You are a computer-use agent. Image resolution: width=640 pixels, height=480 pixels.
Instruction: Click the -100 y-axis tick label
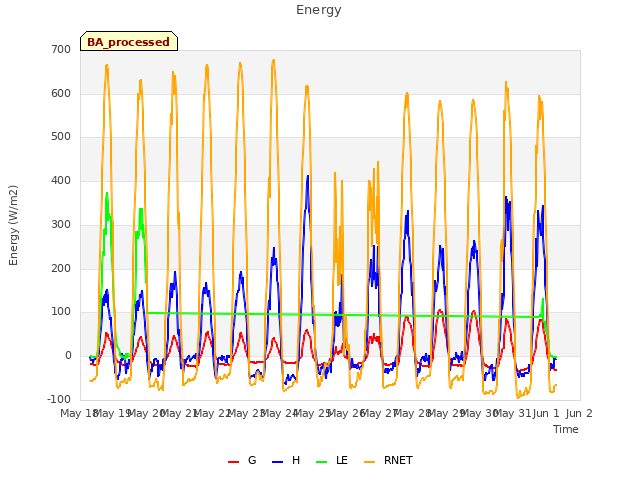click(x=59, y=399)
